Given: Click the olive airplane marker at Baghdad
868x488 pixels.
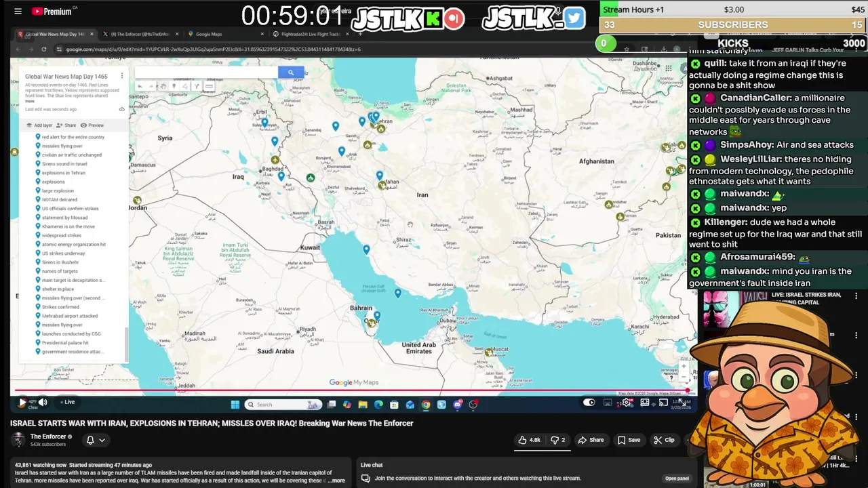Looking at the screenshot, I should (275, 160).
